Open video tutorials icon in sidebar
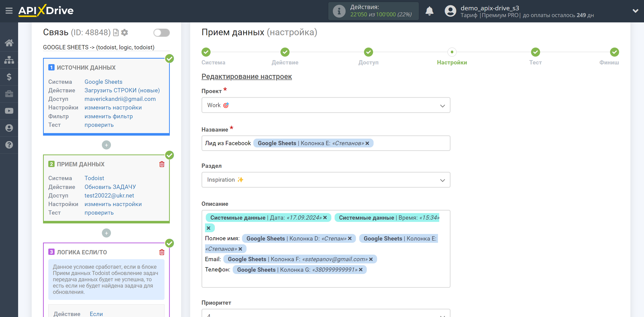The image size is (644, 317). (x=9, y=111)
